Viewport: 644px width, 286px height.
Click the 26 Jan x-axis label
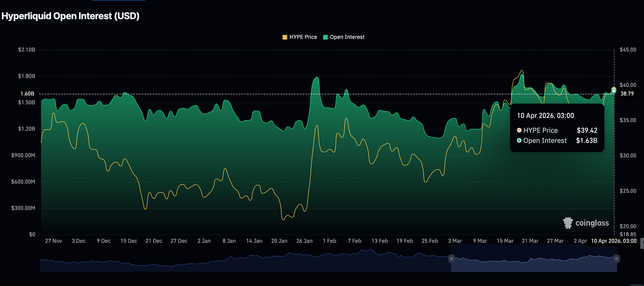pyautogui.click(x=304, y=241)
